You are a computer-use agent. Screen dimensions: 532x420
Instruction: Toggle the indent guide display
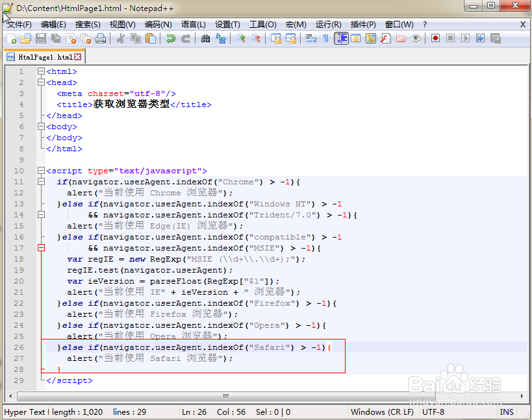[341, 39]
